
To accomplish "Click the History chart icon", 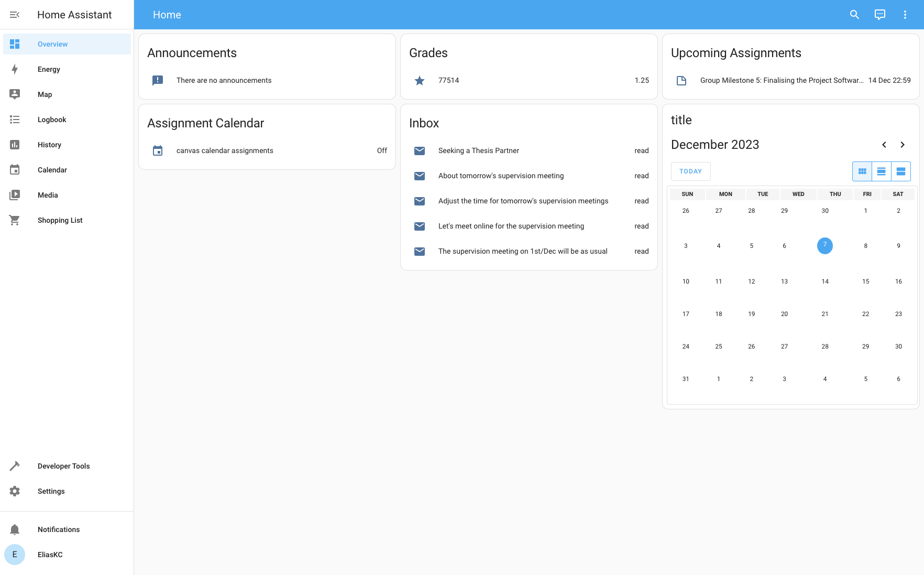I will (x=15, y=145).
